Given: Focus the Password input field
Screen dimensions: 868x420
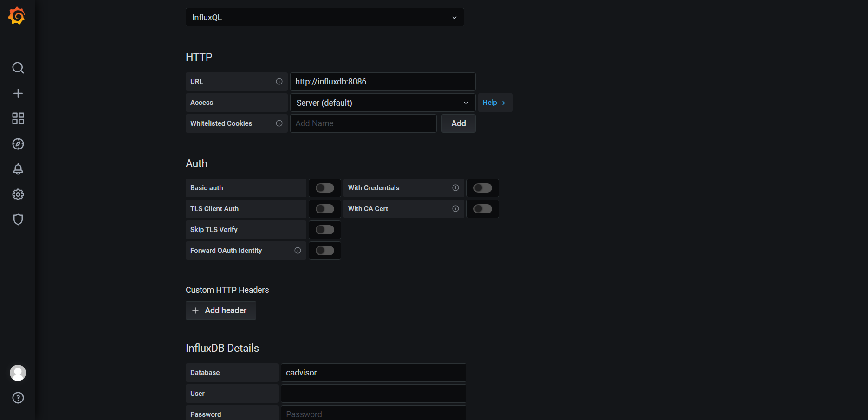Looking at the screenshot, I should (x=374, y=413).
